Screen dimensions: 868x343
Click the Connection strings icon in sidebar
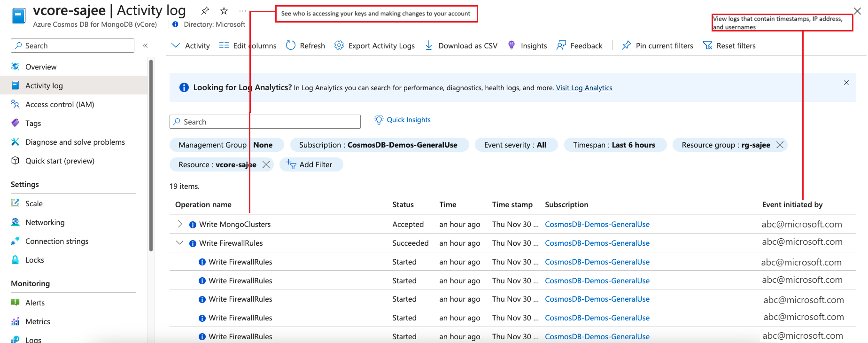point(15,241)
